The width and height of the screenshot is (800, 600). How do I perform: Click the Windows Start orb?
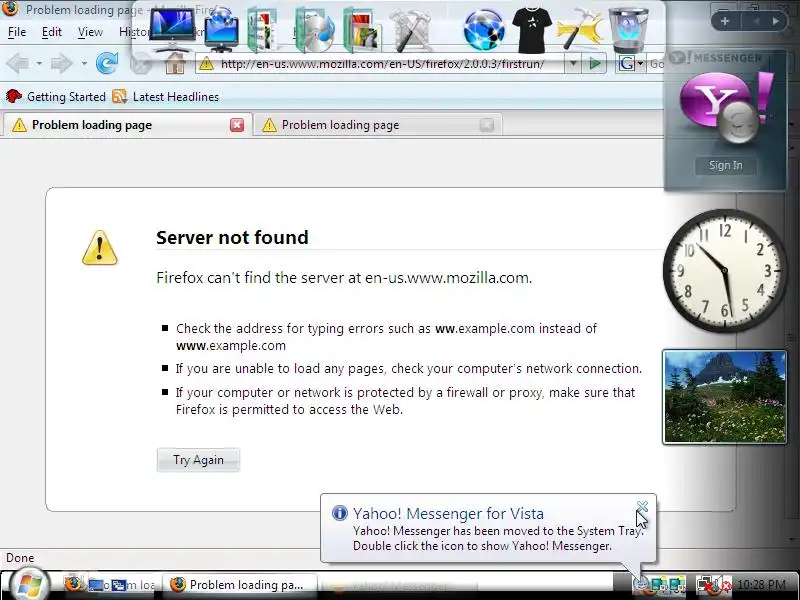coord(29,585)
